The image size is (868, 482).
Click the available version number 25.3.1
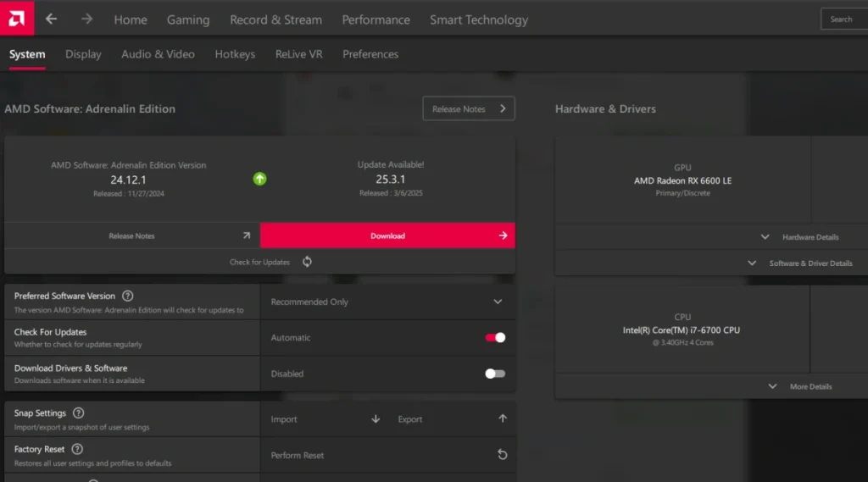[x=390, y=180]
